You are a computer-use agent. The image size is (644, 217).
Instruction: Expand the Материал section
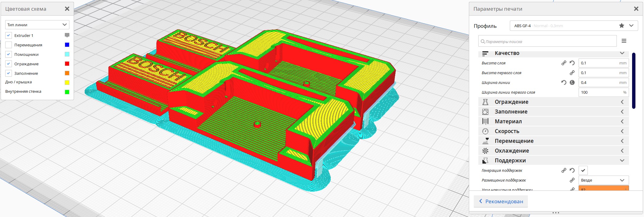click(x=622, y=121)
